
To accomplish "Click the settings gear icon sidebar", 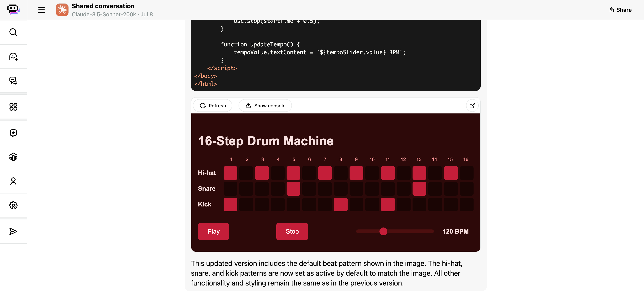I will tap(13, 205).
